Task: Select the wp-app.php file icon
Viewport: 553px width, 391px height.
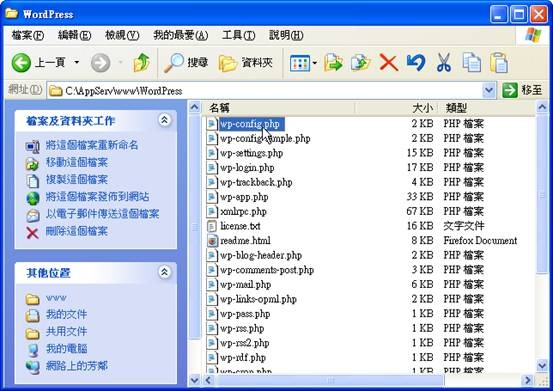Action: [x=212, y=197]
